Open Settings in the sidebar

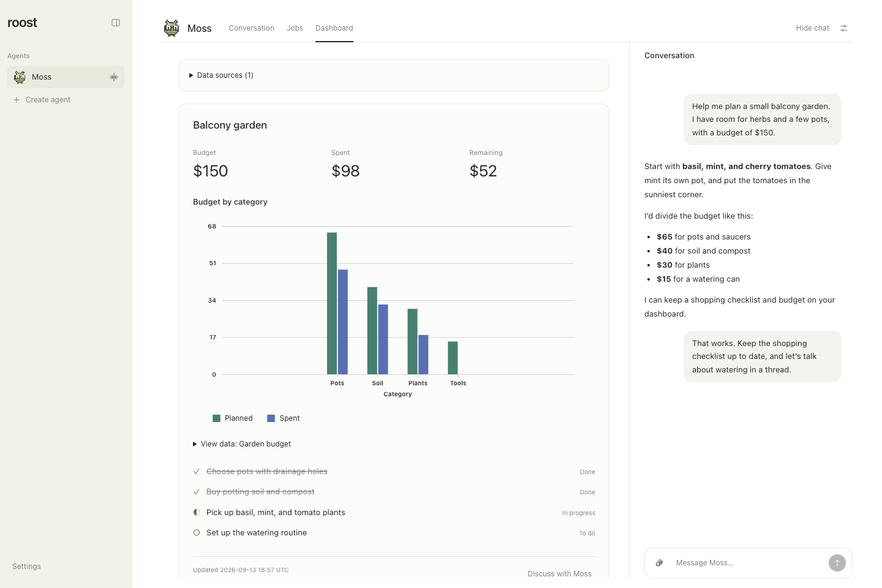tap(26, 567)
